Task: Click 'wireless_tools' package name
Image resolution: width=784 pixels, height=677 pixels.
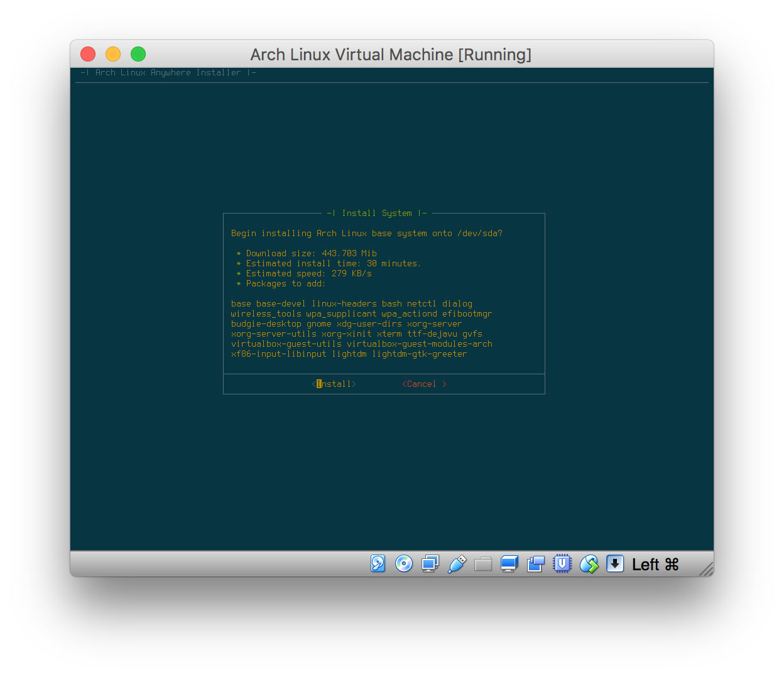Action: pyautogui.click(x=266, y=314)
